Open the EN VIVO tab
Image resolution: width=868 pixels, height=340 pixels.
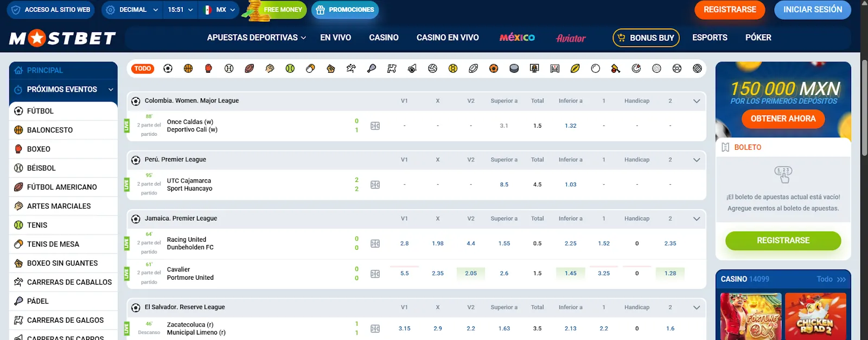(x=335, y=37)
